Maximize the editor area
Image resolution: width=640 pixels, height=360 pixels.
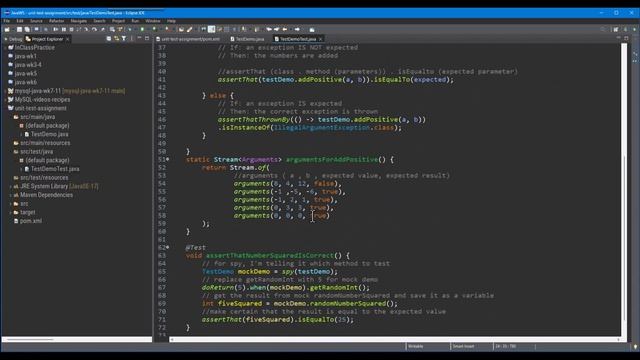626,38
